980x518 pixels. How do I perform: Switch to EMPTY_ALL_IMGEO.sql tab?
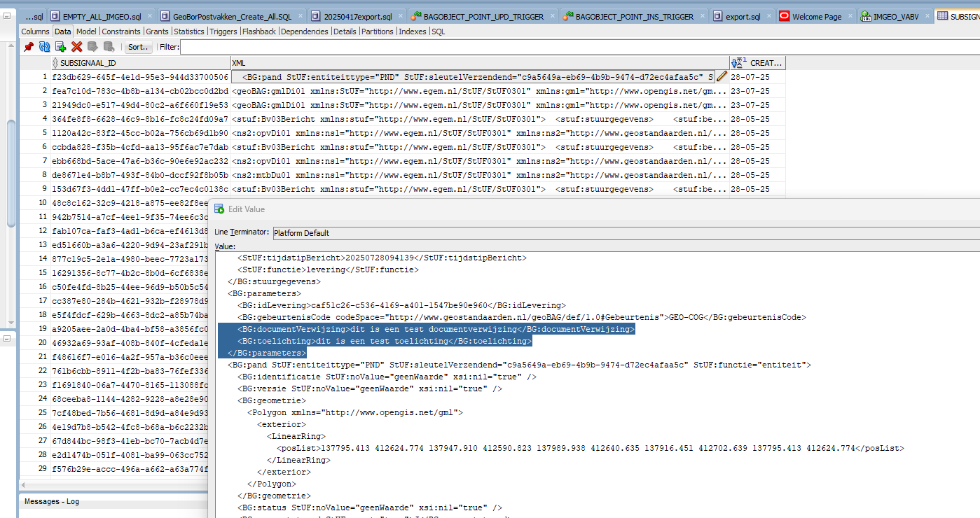point(102,17)
